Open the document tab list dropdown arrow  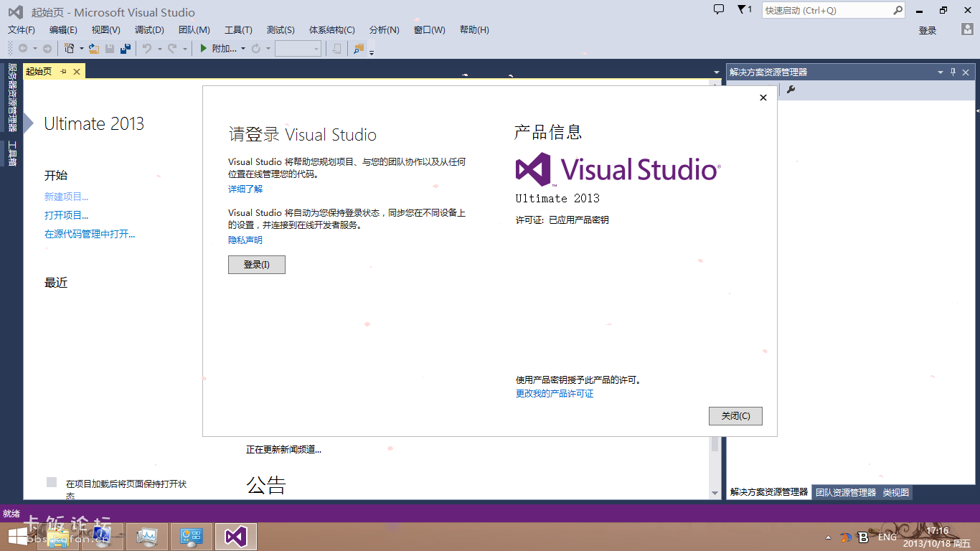(717, 72)
